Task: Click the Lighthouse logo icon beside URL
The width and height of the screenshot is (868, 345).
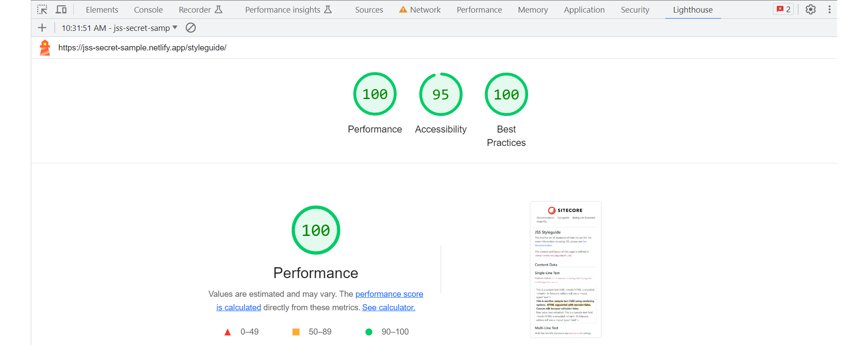Action: click(45, 48)
